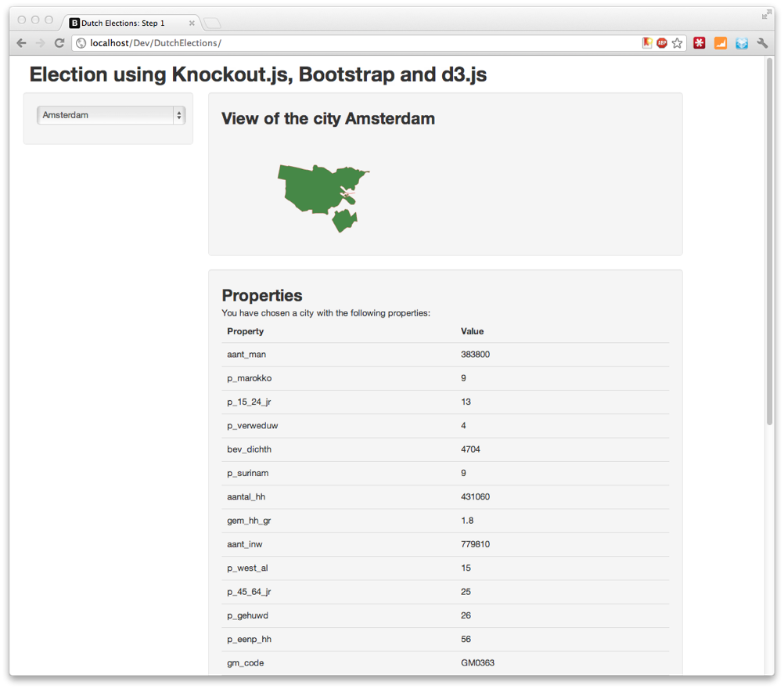Close the Dutch Elections tab
Viewport: 784px width, 689px height.
click(192, 23)
